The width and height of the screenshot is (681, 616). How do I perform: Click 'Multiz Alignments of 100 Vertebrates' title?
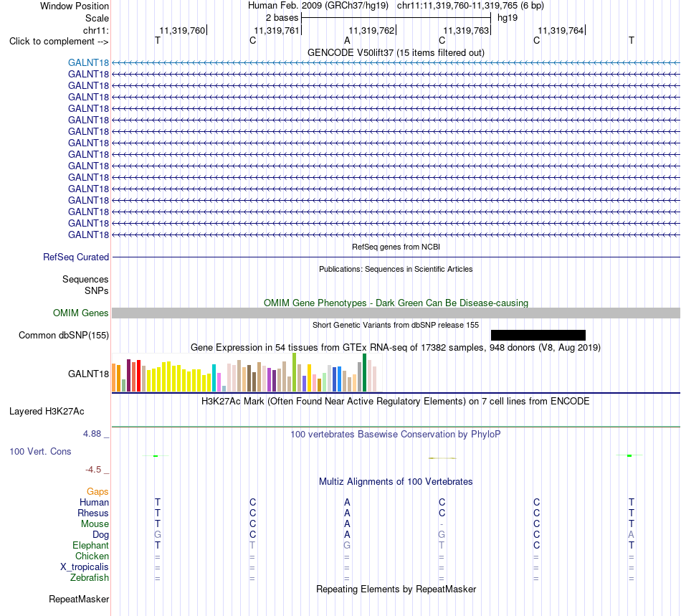coord(396,481)
